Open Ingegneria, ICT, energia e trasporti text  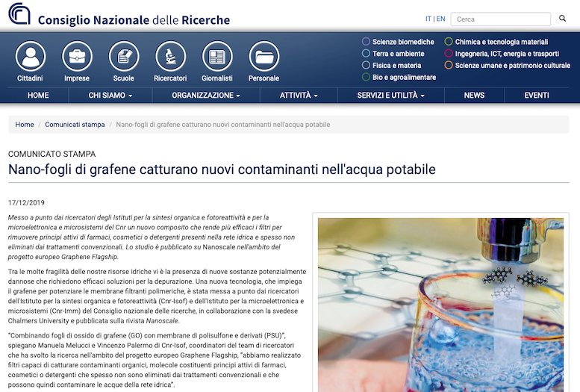pos(507,53)
